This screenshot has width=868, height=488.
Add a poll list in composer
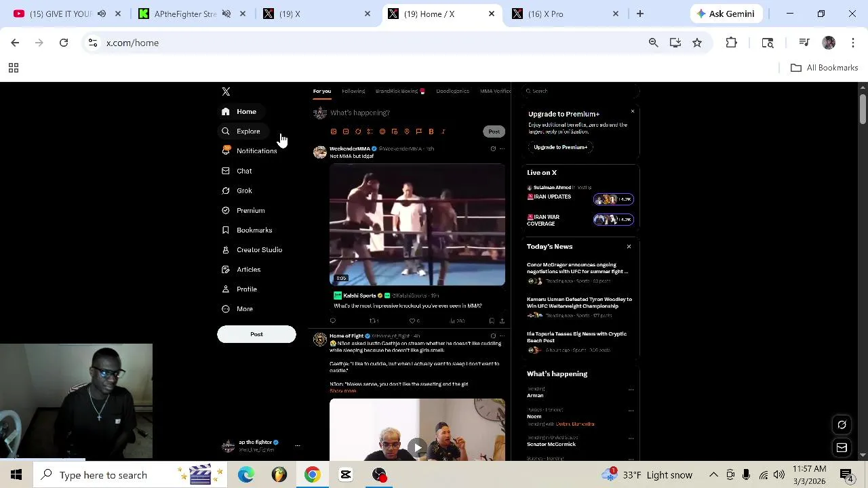pos(370,131)
